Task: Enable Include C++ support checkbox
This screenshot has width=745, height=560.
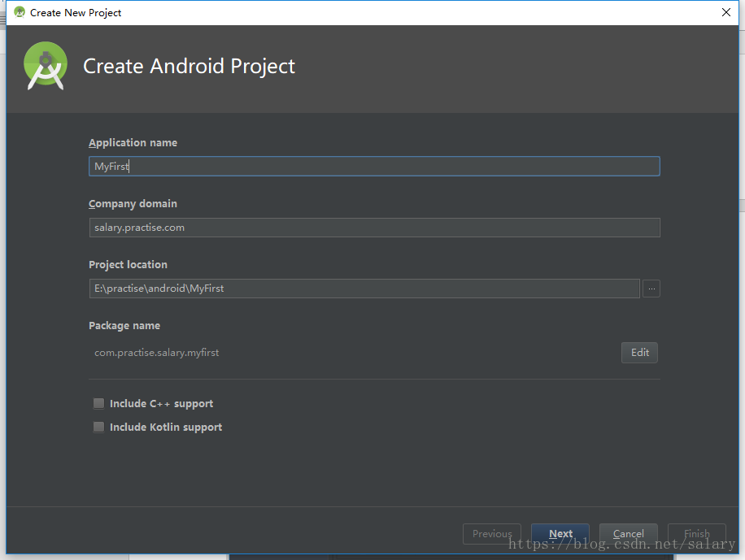Action: click(x=99, y=403)
